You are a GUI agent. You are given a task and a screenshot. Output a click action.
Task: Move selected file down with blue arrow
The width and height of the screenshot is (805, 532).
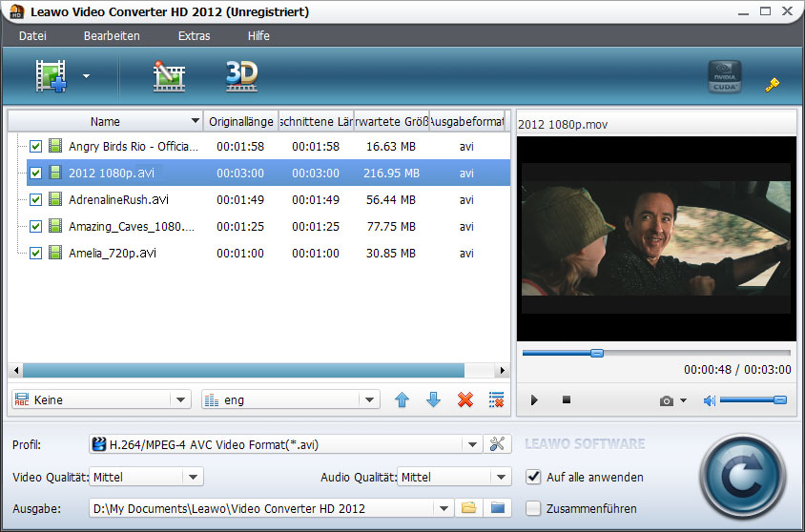[433, 399]
